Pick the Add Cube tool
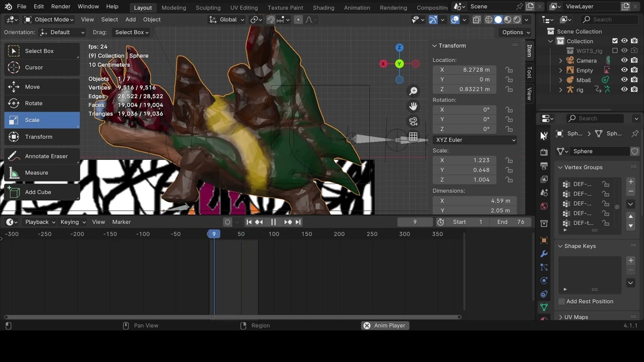Screen dimensions: 644x362 [x=42, y=192]
